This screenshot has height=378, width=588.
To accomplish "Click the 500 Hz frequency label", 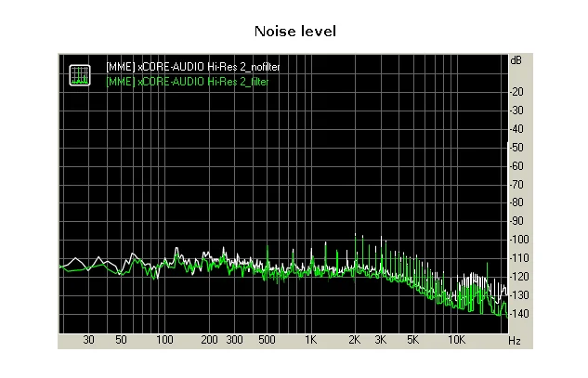I will [x=267, y=340].
